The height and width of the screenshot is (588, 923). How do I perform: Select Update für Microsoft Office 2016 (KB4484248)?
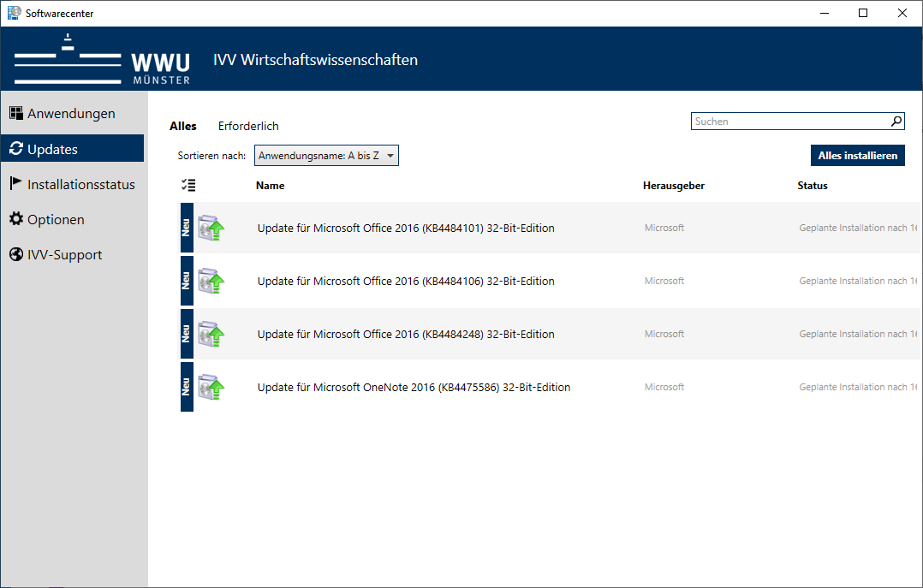(406, 335)
